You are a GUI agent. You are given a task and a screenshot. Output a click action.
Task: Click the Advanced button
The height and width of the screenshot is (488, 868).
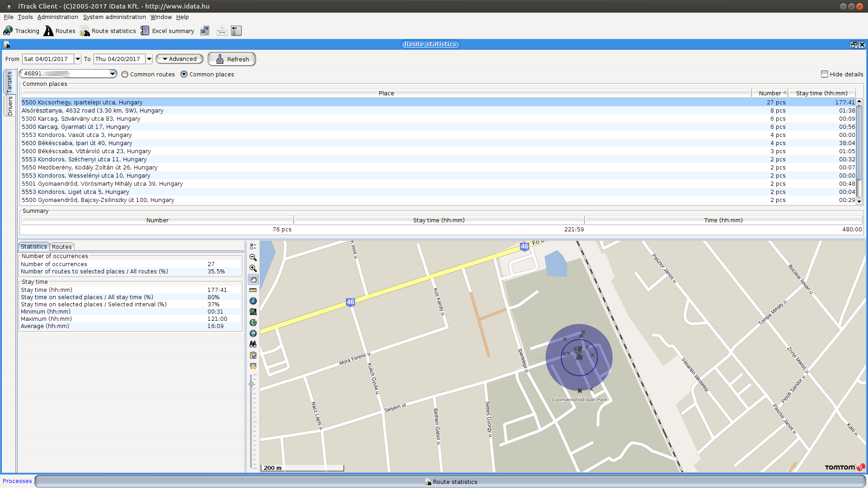coord(179,59)
